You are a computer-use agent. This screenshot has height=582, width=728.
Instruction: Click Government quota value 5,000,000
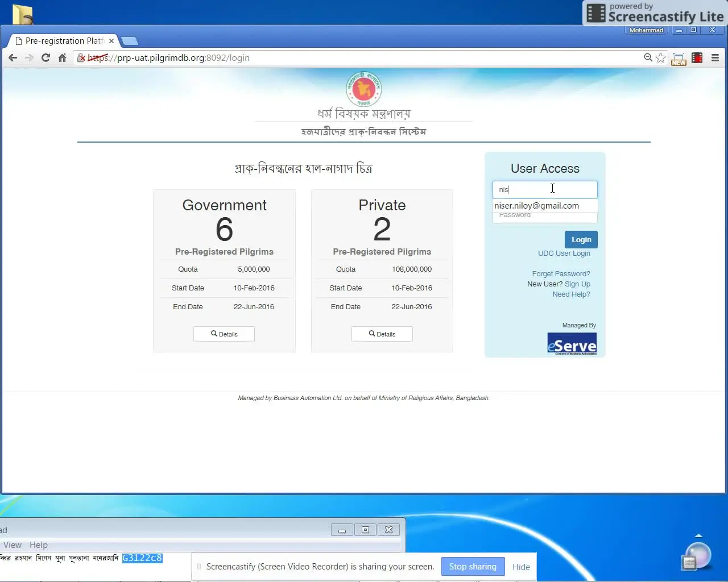pyautogui.click(x=254, y=269)
